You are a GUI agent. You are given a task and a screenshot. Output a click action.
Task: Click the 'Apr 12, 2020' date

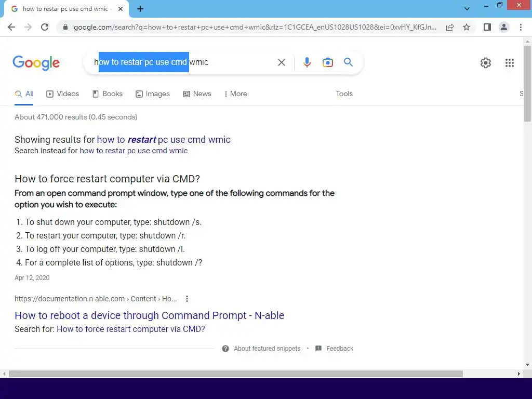[32, 278]
